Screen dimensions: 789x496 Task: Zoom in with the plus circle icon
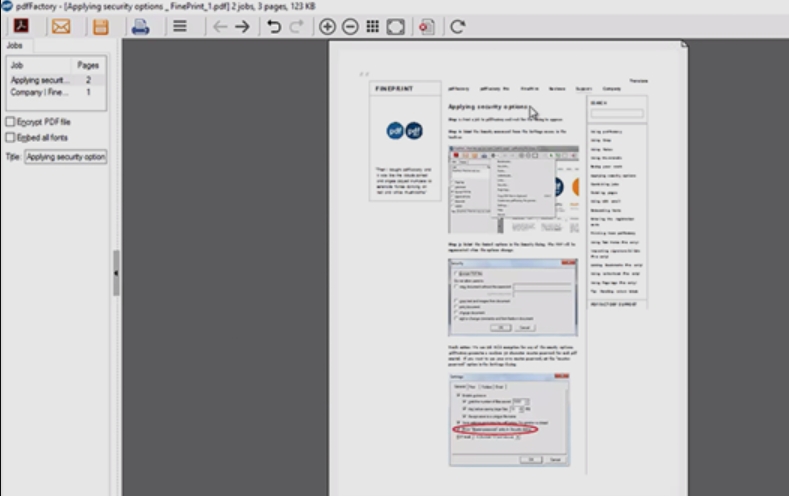coord(327,27)
